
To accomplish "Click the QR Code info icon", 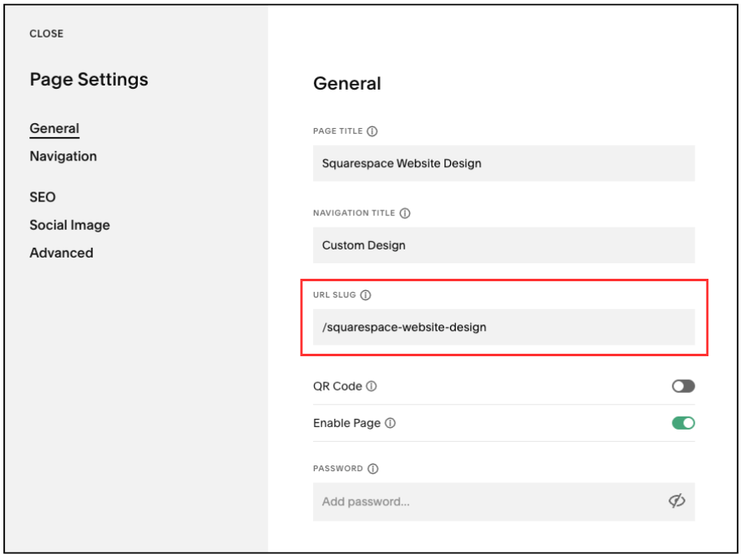I will pos(372,386).
